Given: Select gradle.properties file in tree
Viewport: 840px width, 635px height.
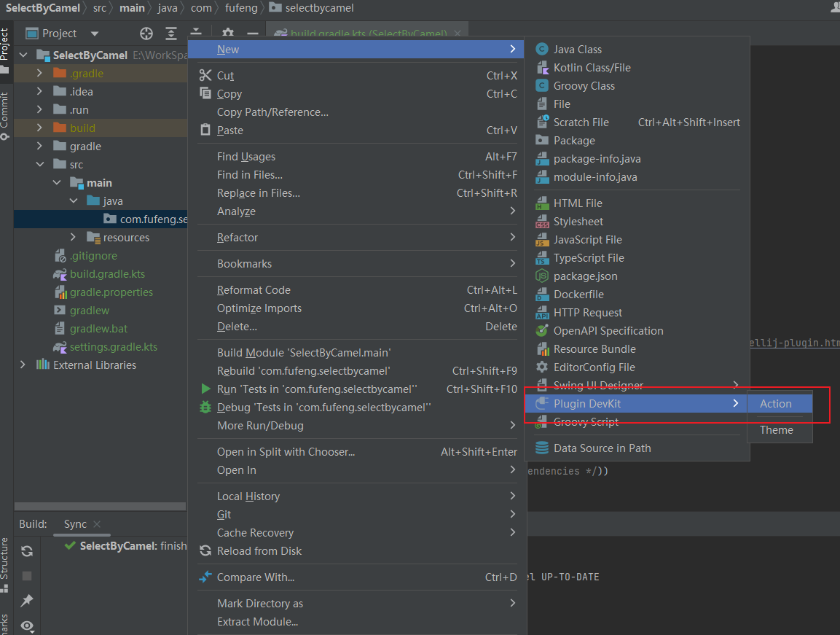Looking at the screenshot, I should click(111, 292).
